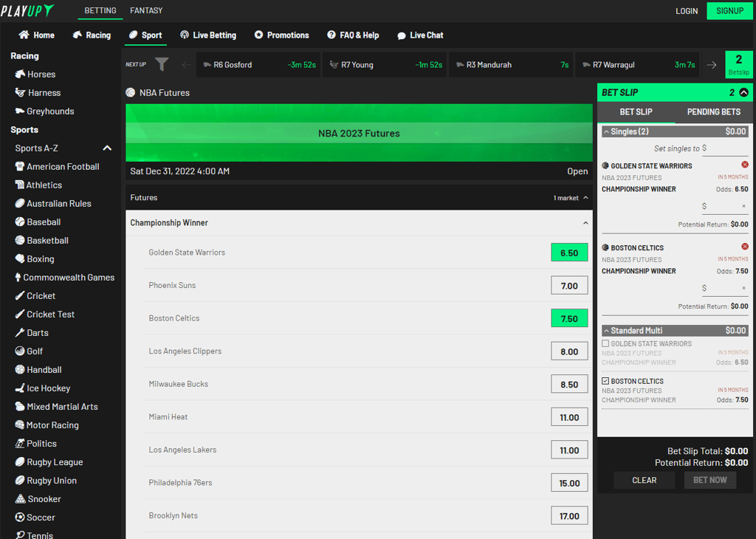
Task: Open Golf sport
Action: pyautogui.click(x=29, y=351)
